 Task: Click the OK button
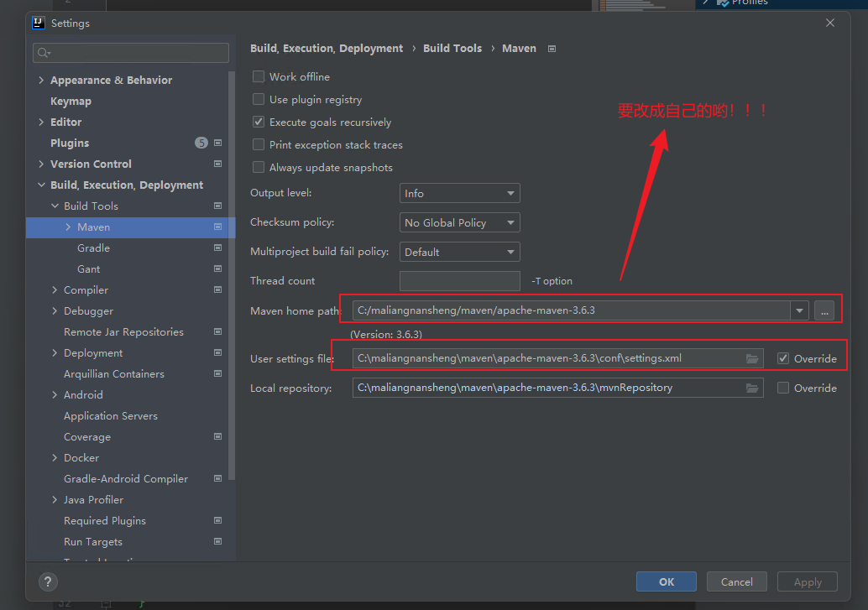666,581
